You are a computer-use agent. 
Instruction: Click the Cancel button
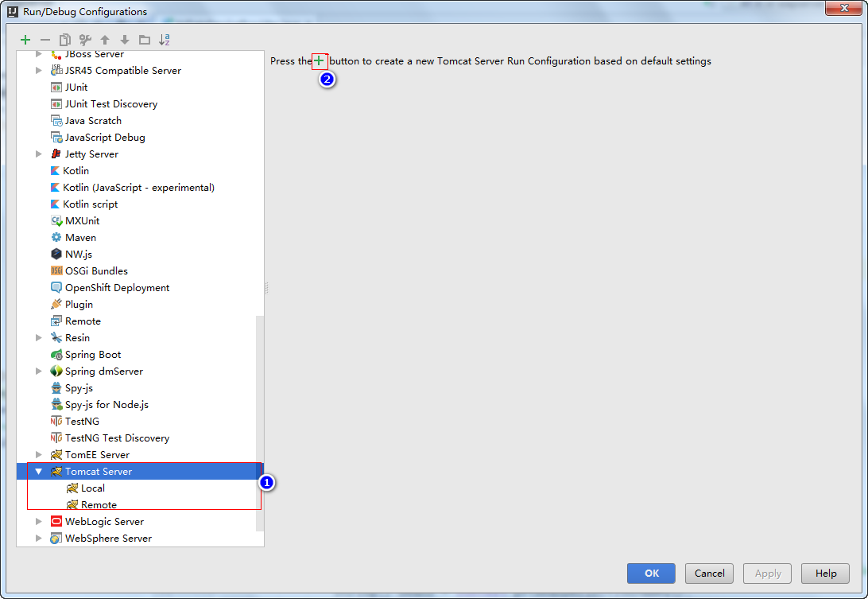coord(709,574)
